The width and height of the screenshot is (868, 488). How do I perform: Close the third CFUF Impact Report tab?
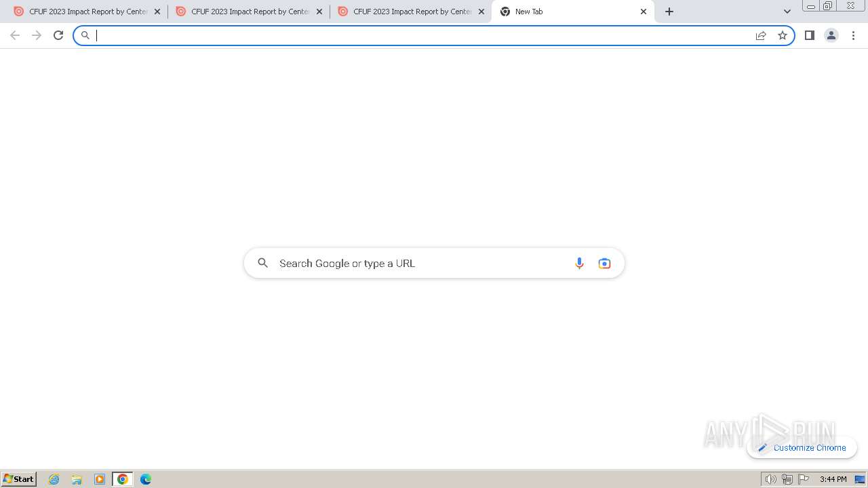tap(481, 12)
